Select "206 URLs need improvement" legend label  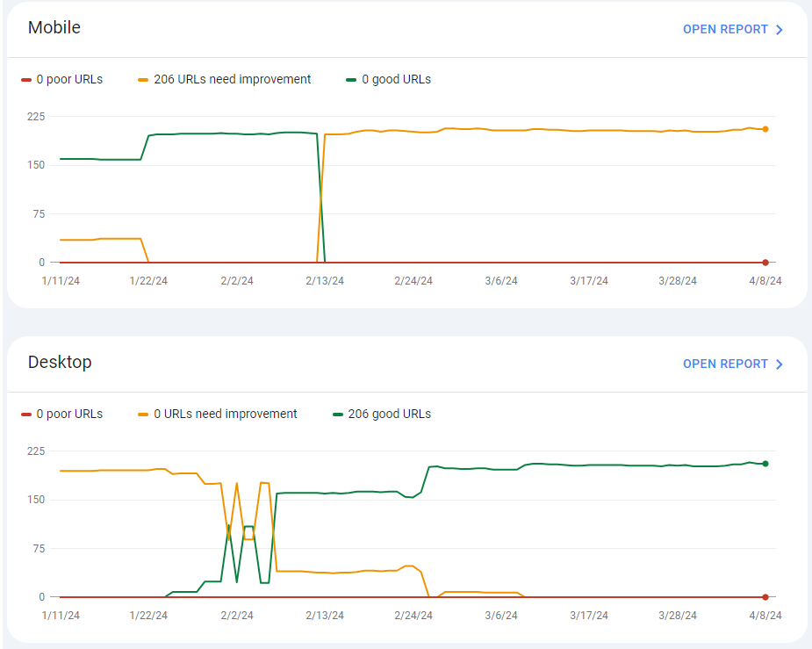[x=232, y=79]
